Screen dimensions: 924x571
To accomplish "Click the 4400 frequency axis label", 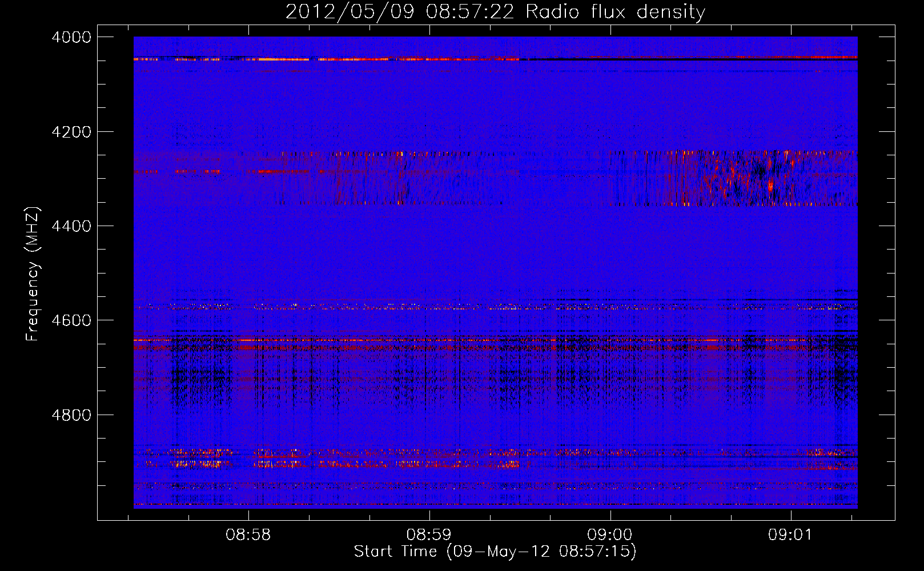I will pos(71,226).
